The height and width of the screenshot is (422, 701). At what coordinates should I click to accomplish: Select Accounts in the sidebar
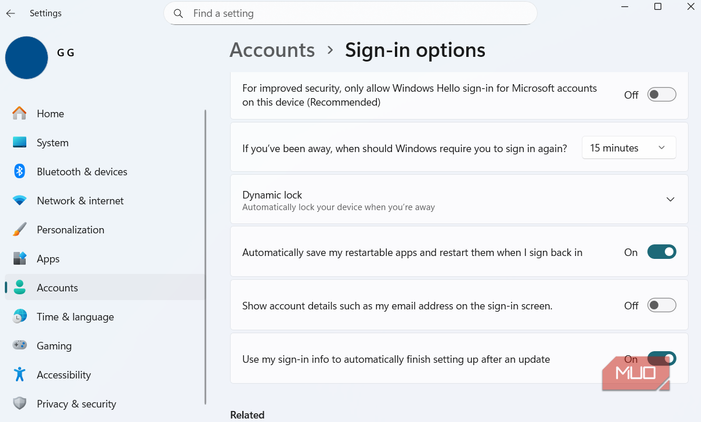pos(105,287)
